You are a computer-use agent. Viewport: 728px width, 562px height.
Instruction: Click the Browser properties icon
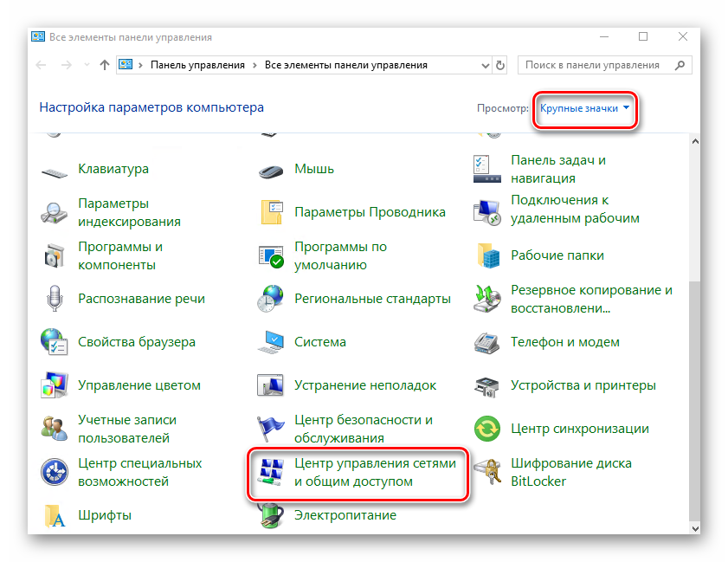pyautogui.click(x=54, y=342)
